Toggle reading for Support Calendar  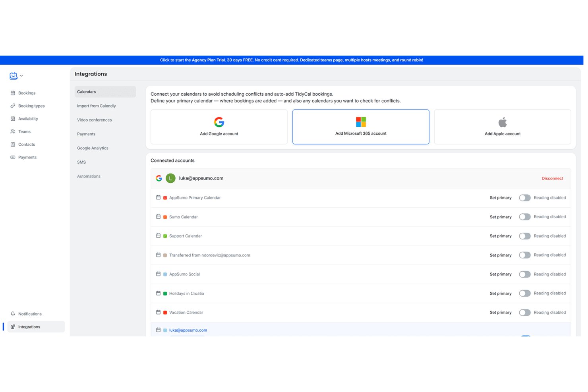[524, 236]
